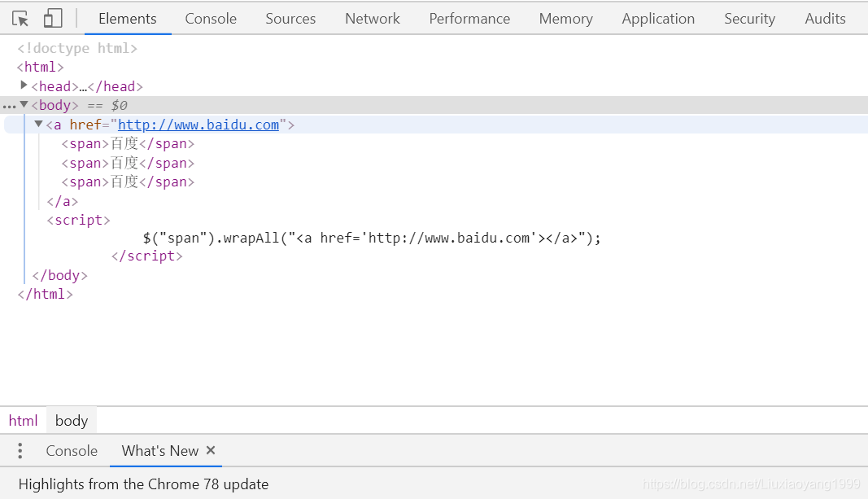The height and width of the screenshot is (499, 868).
Task: Toggle the device toolbar icon
Action: (53, 18)
